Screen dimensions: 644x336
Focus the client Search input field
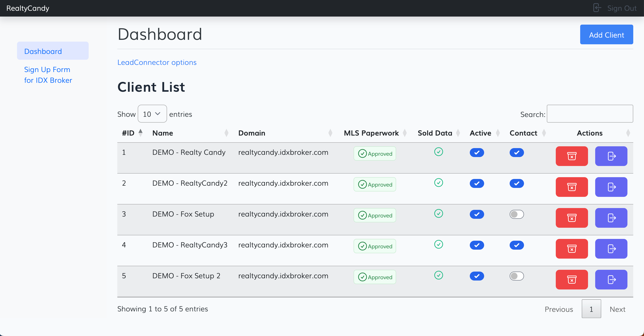pos(590,114)
